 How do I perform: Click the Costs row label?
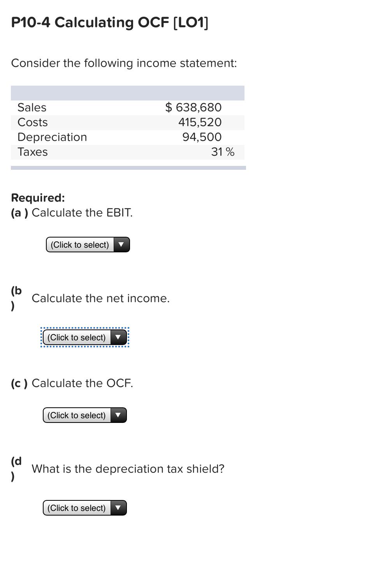click(33, 122)
